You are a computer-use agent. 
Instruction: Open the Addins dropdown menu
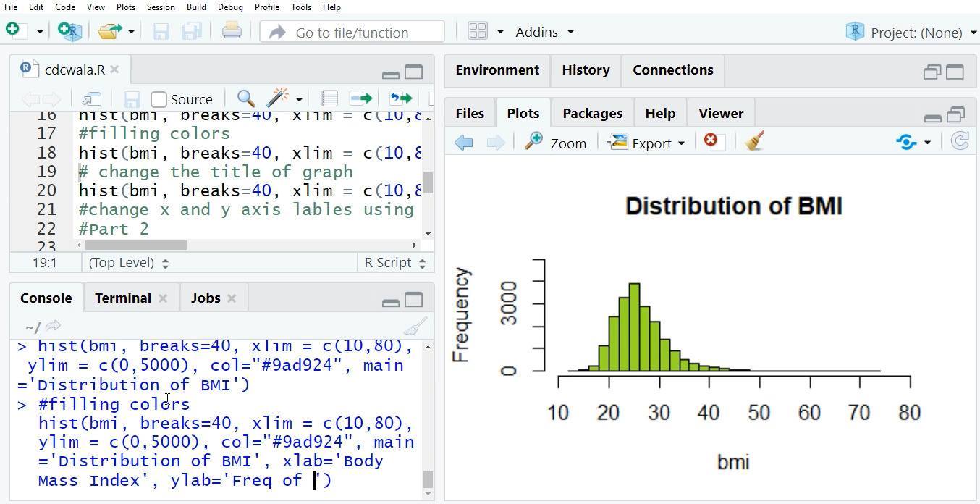tap(544, 32)
